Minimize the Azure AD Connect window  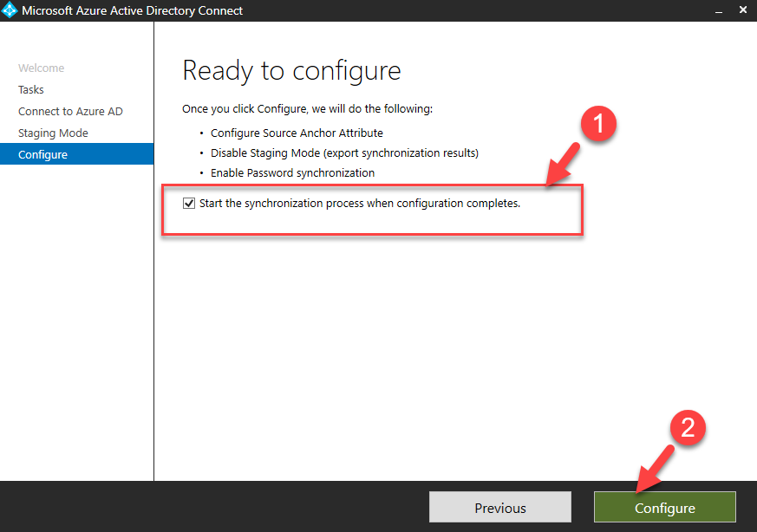719,10
